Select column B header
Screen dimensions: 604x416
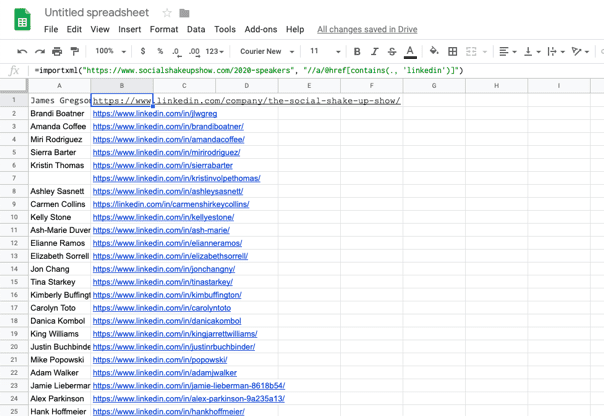click(x=122, y=86)
